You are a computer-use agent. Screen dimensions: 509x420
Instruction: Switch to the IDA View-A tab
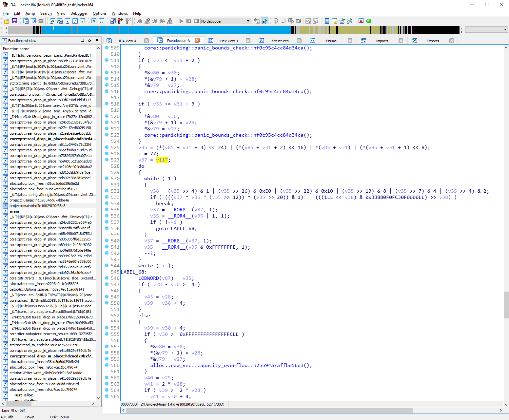pos(127,41)
